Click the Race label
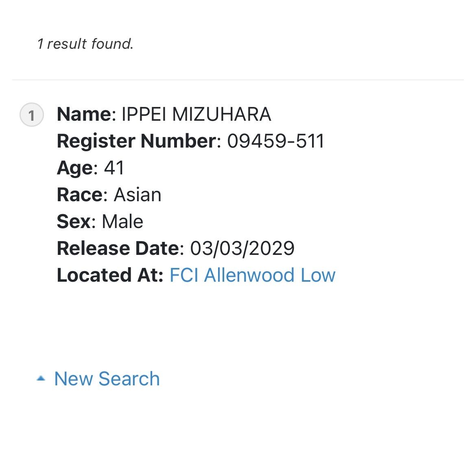 (x=79, y=195)
